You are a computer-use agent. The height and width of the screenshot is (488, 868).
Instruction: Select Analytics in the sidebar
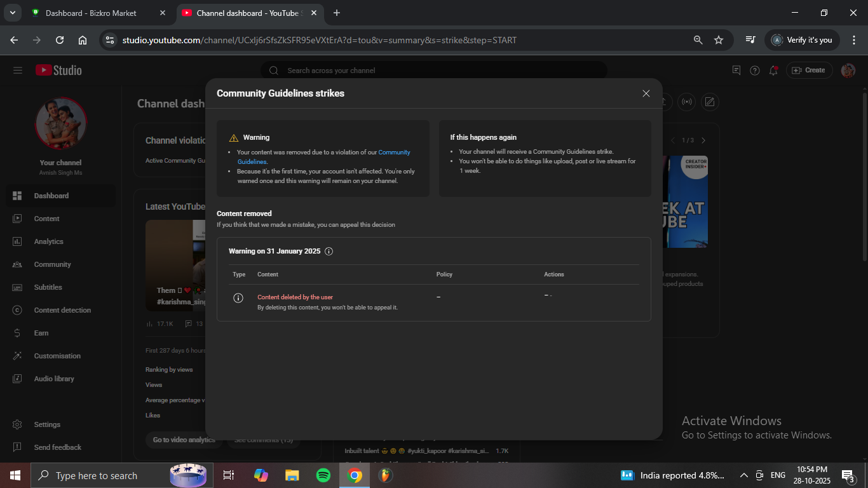click(x=49, y=241)
